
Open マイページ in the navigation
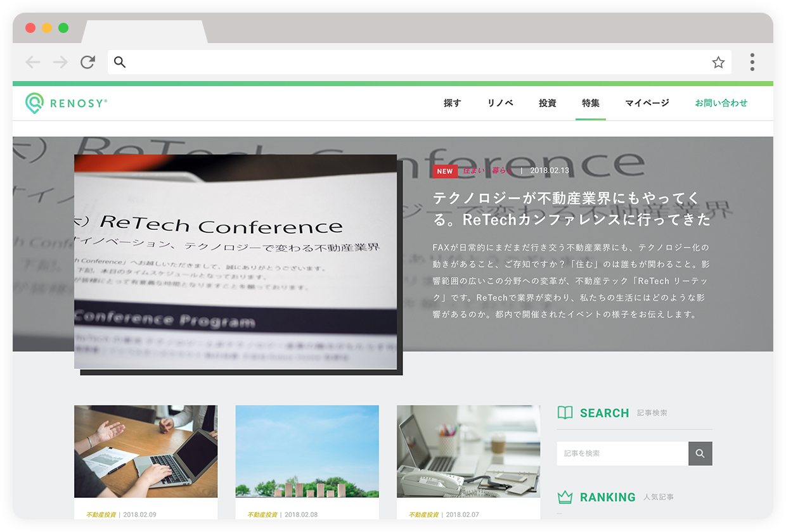coord(647,103)
